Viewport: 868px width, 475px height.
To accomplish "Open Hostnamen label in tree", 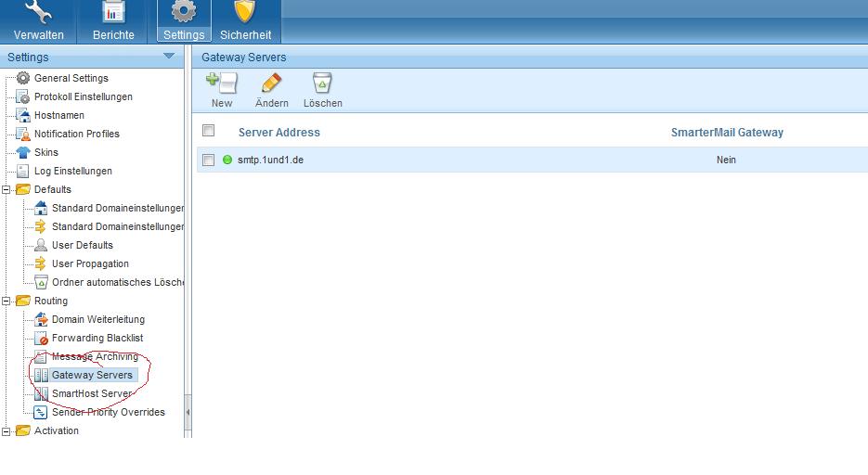I will [59, 115].
